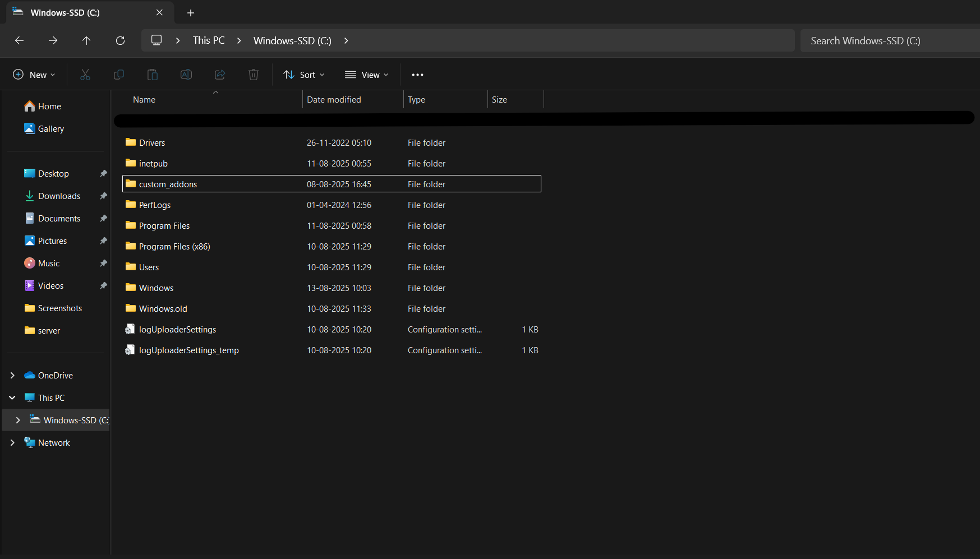Image resolution: width=980 pixels, height=559 pixels.
Task: Click the Paste clipboard icon
Action: pyautogui.click(x=153, y=75)
